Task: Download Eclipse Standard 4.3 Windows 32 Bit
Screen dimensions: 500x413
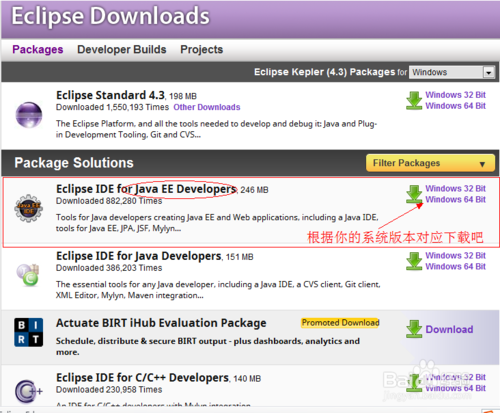Action: (455, 95)
